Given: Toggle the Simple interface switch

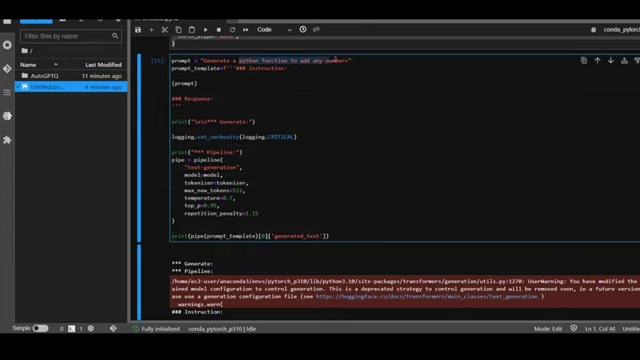Looking at the screenshot, I should click(40, 329).
